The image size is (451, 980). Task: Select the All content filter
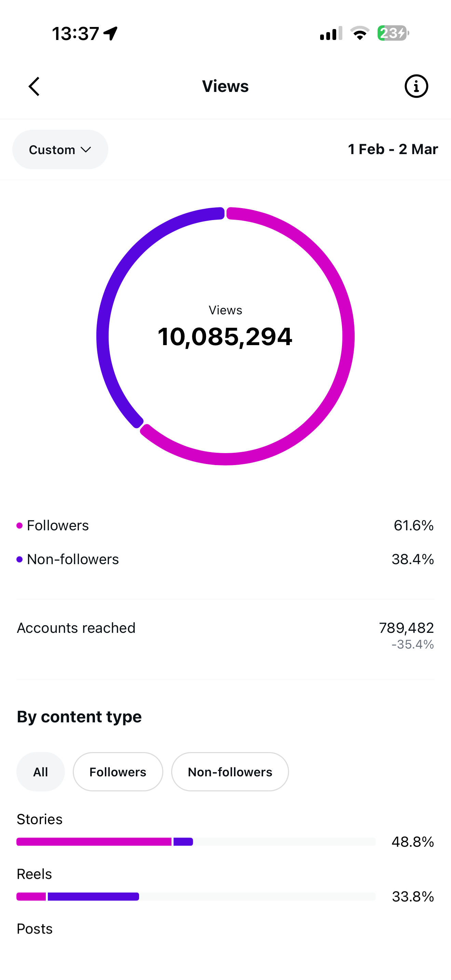41,772
